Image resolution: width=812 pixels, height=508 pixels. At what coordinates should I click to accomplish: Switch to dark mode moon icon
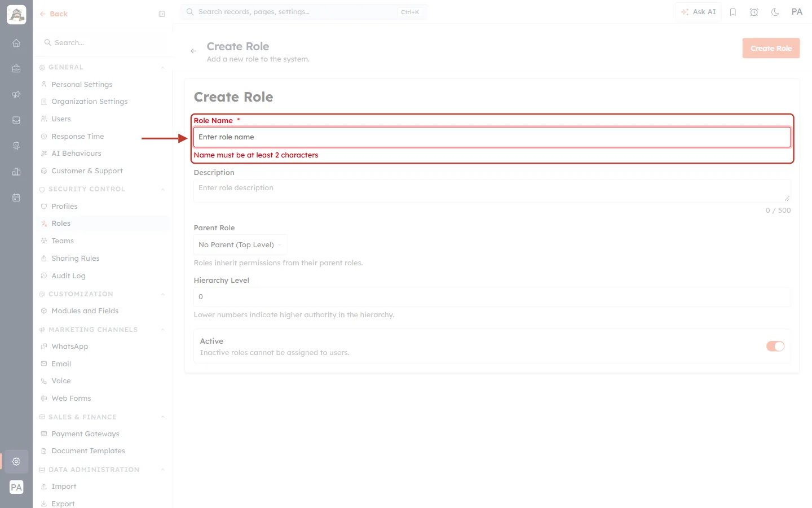point(775,12)
